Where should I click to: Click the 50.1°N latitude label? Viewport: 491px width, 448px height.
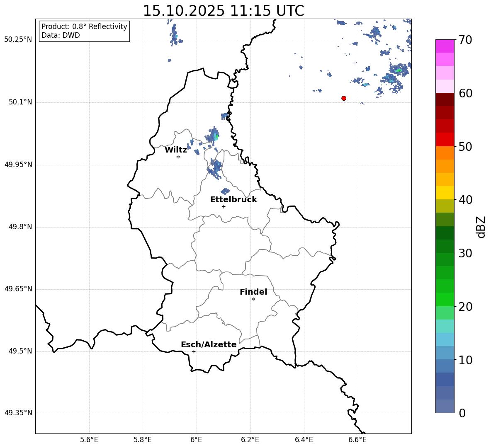(x=20, y=102)
